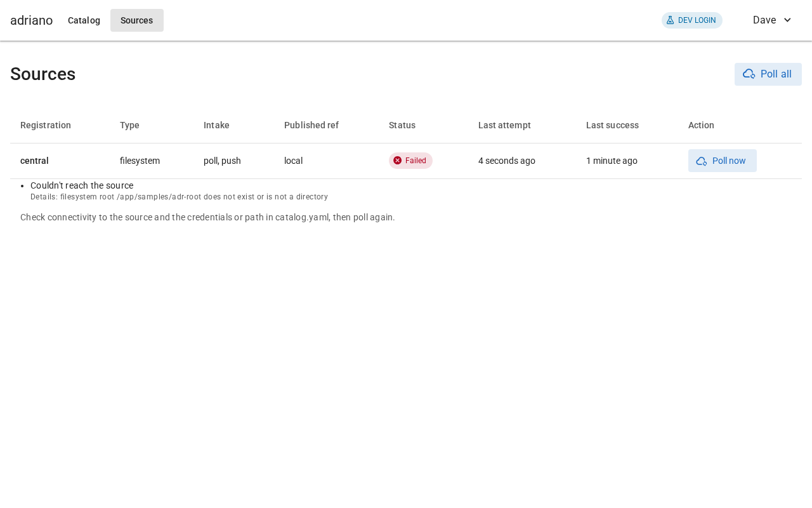This screenshot has width=812, height=508.
Task: Click the Couldn't reach the source message
Action: tap(82, 185)
